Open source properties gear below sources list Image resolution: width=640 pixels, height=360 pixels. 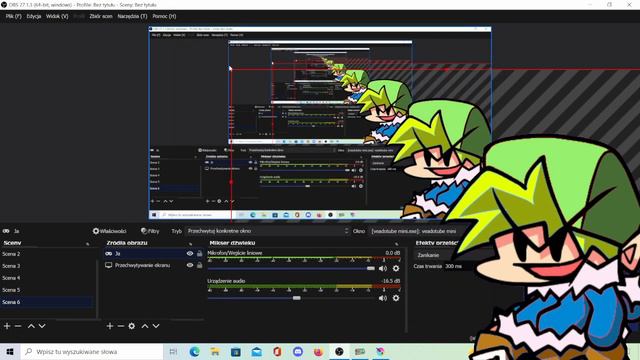point(131,326)
